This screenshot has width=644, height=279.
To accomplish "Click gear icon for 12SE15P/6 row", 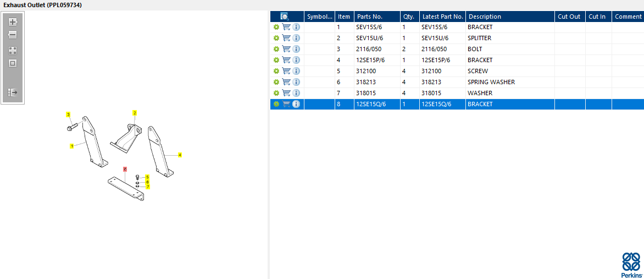I will (276, 60).
